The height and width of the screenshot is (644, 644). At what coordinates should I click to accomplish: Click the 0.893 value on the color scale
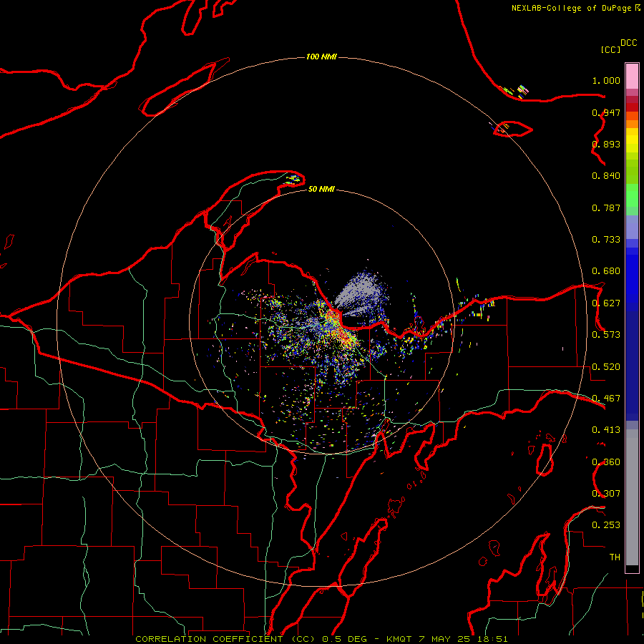tap(606, 144)
